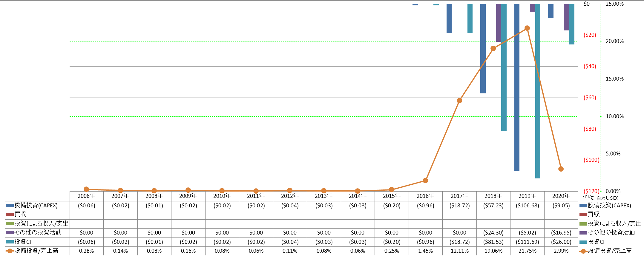Image resolution: width=644 pixels, height=256 pixels.
Task: Click the ($106.68) CAPEX cell for 2019年
Action: tap(527, 206)
